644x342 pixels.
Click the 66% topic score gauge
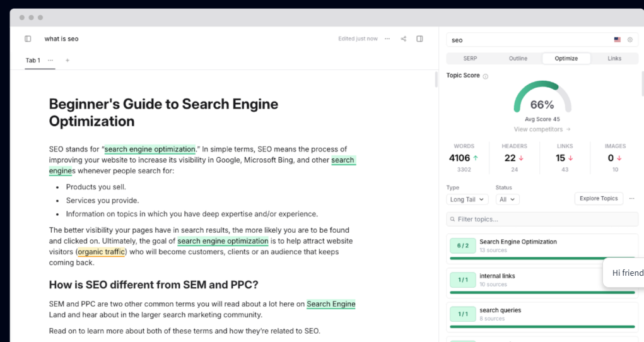542,97
